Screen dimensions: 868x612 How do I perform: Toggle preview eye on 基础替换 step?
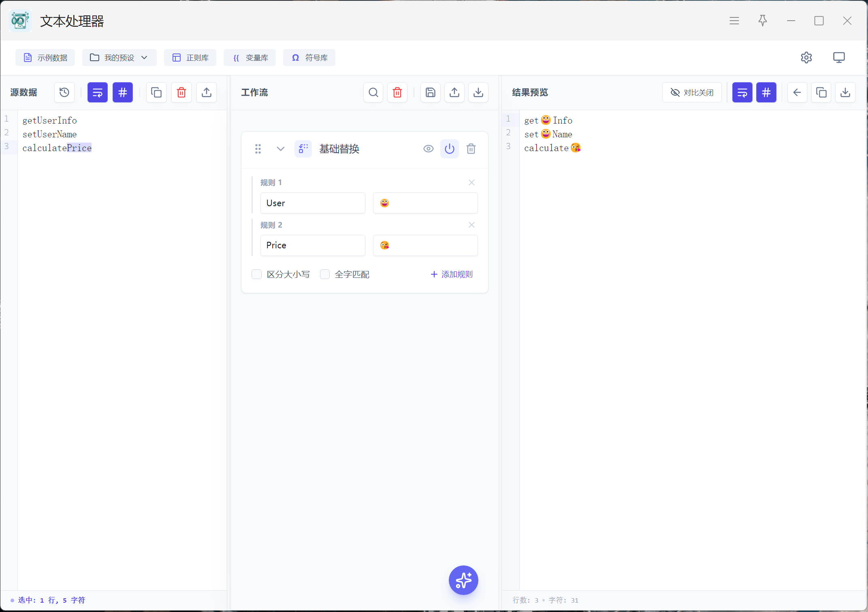point(428,149)
